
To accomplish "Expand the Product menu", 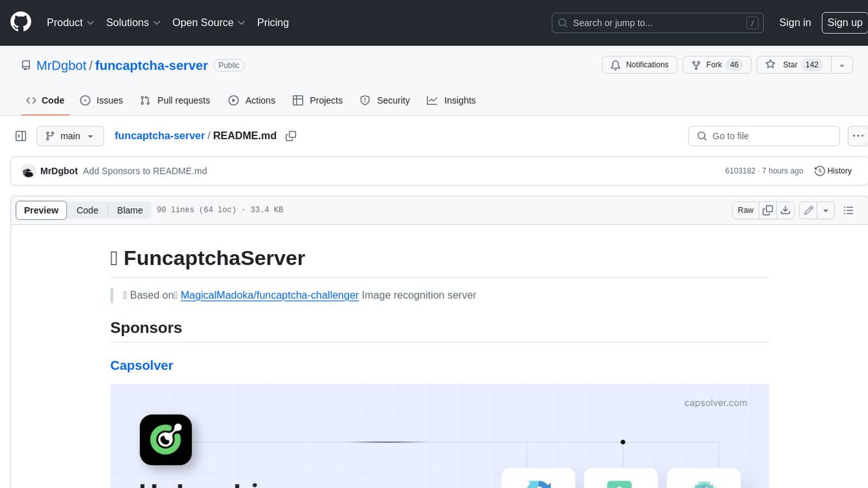I will [70, 22].
